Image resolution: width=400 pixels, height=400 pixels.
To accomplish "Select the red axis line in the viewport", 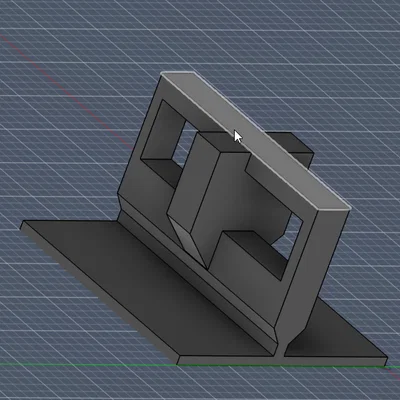I will point(67,90).
